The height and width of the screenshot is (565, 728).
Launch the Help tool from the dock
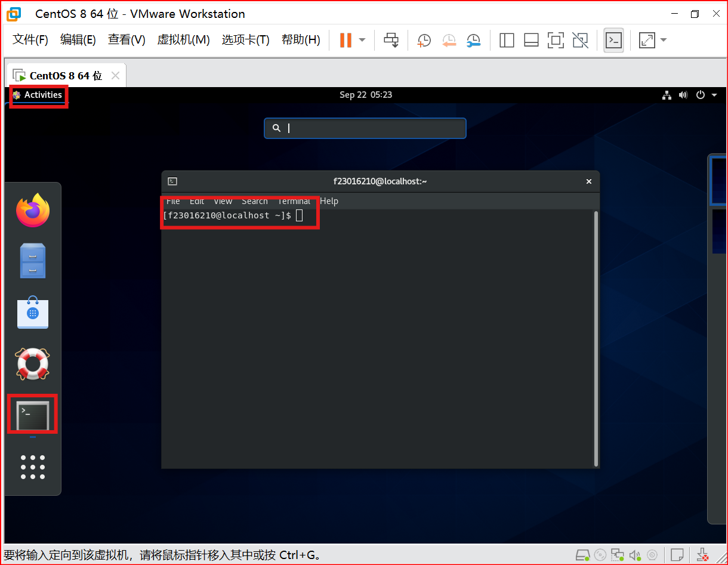click(32, 364)
